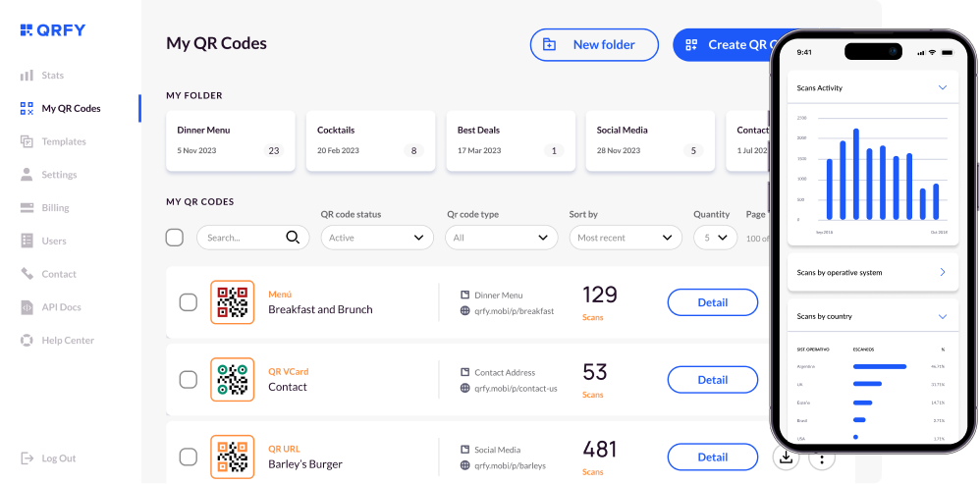Open more options for Barley's Burger
The height and width of the screenshot is (484, 980).
tap(821, 457)
